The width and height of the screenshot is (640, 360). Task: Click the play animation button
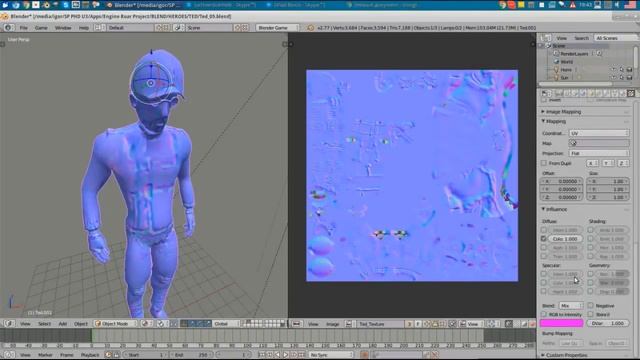tap(286, 355)
